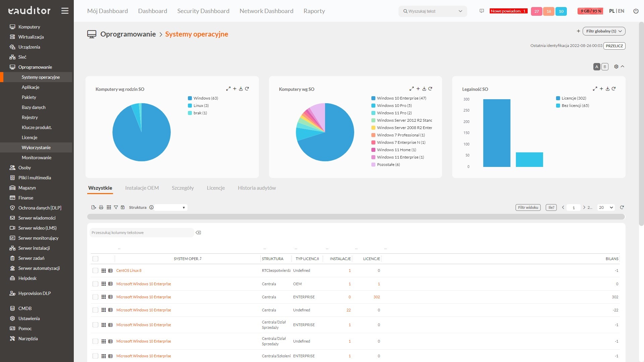Open the Licencje tab below charts

pyautogui.click(x=216, y=188)
